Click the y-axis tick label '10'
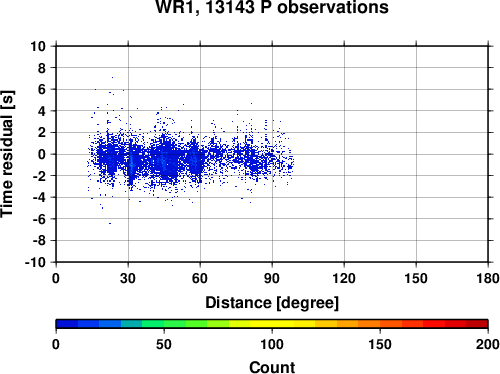Image resolution: width=500 pixels, height=374 pixels. click(38, 46)
